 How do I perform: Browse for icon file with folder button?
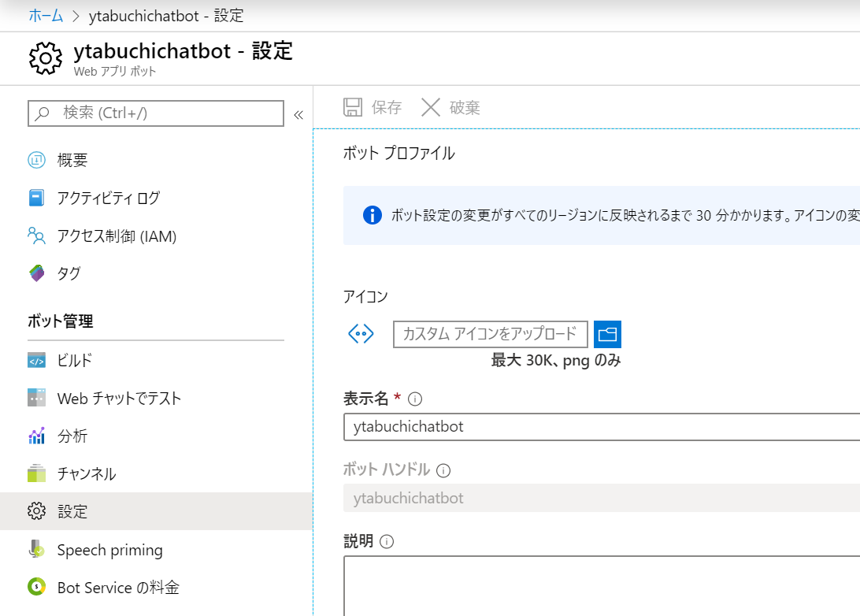607,334
